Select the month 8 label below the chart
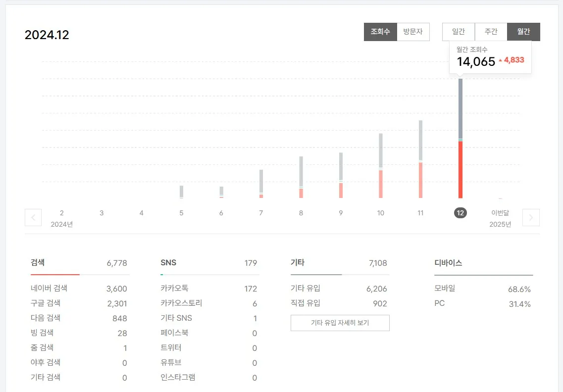The width and height of the screenshot is (563, 392). 301,213
